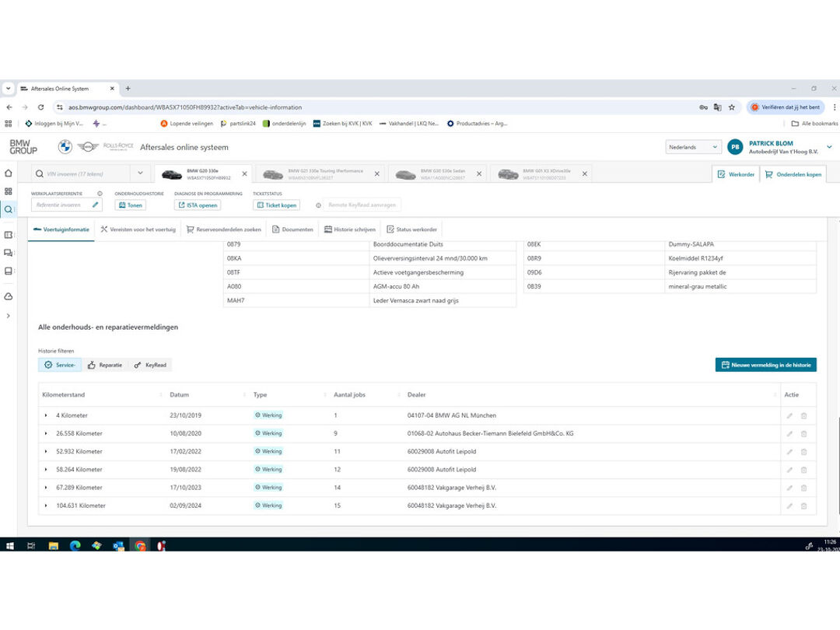The width and height of the screenshot is (840, 630).
Task: Open the dashboard grid icon in sidebar
Action: 9,191
